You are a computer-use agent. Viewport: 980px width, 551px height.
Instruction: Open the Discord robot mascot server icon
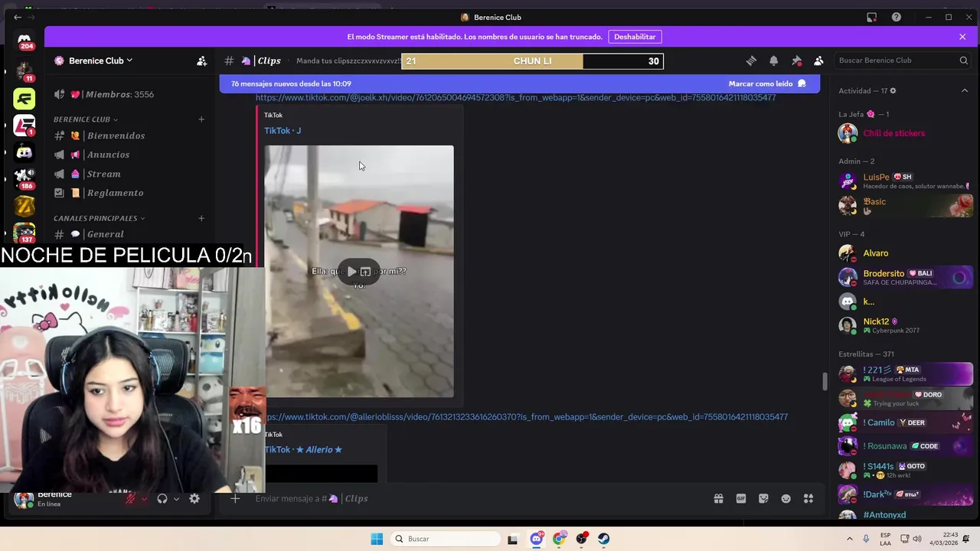24,152
